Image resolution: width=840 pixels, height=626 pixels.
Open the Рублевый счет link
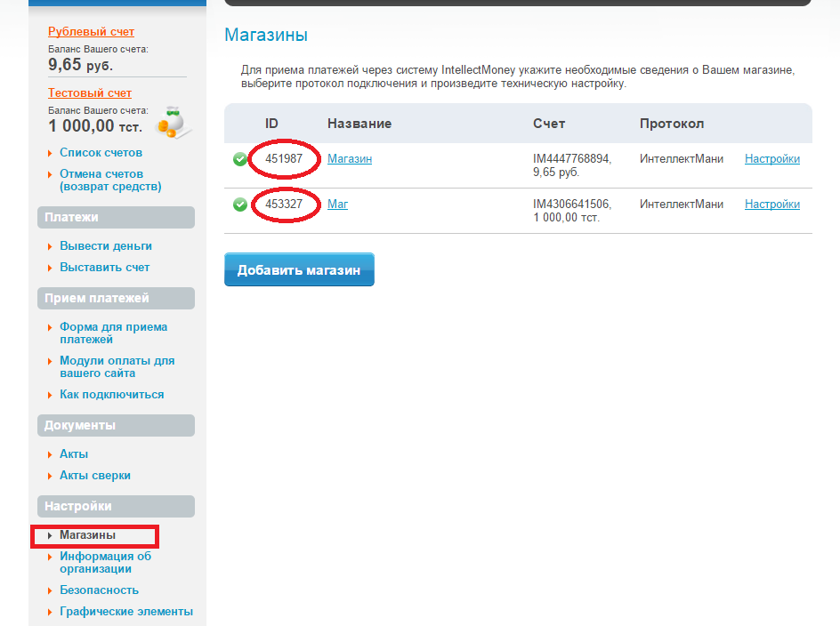[91, 32]
